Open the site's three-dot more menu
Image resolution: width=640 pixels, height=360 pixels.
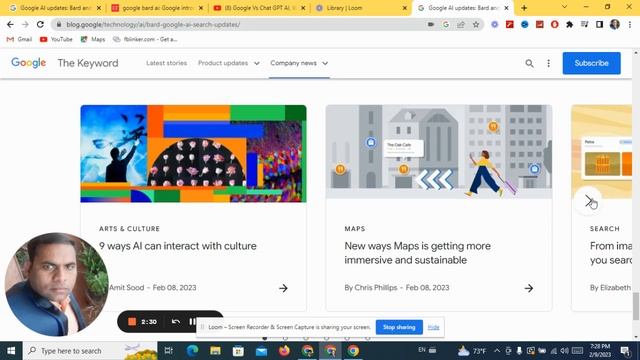549,63
